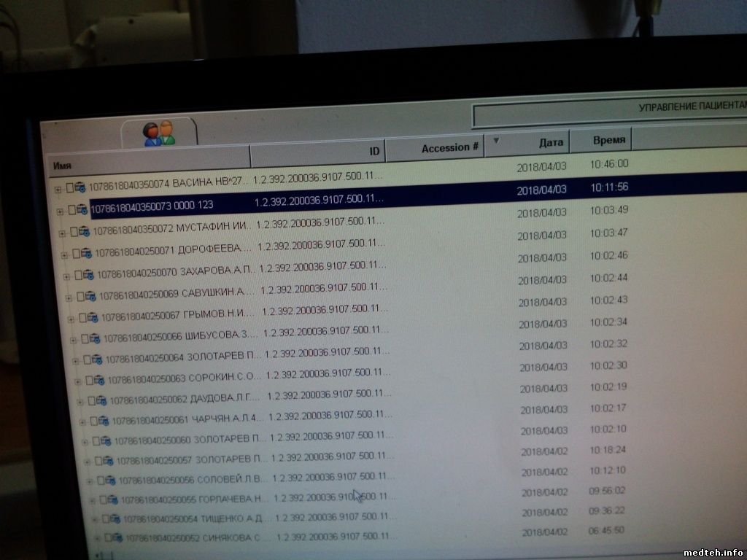Viewport: 747px width, 560px height.
Task: Check the box for ЧАРЧЯН А.Л. record
Action: coord(93,421)
